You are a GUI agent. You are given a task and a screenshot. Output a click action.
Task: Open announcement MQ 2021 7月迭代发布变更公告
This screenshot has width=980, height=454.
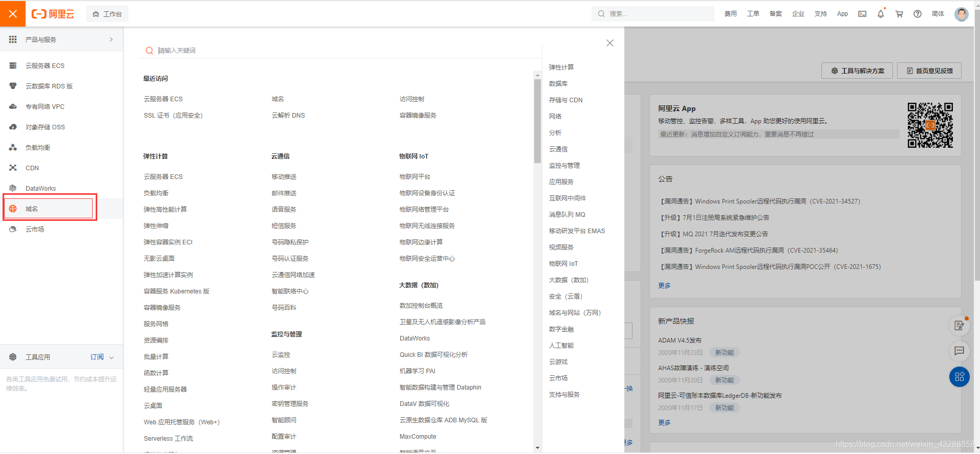(x=713, y=234)
